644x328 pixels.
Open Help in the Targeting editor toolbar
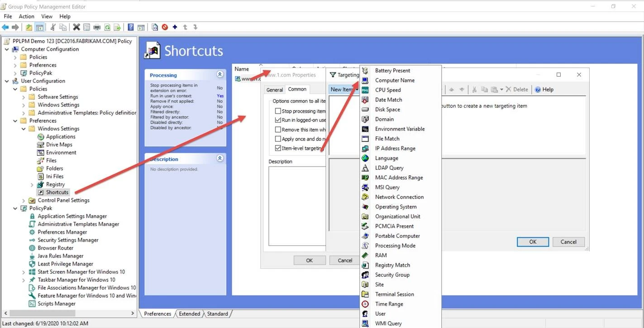544,90
